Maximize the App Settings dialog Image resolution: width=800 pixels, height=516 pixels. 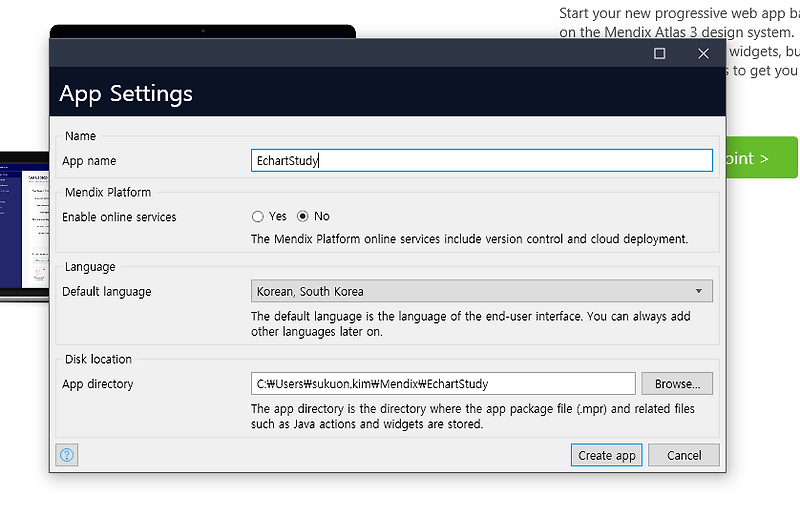click(659, 53)
